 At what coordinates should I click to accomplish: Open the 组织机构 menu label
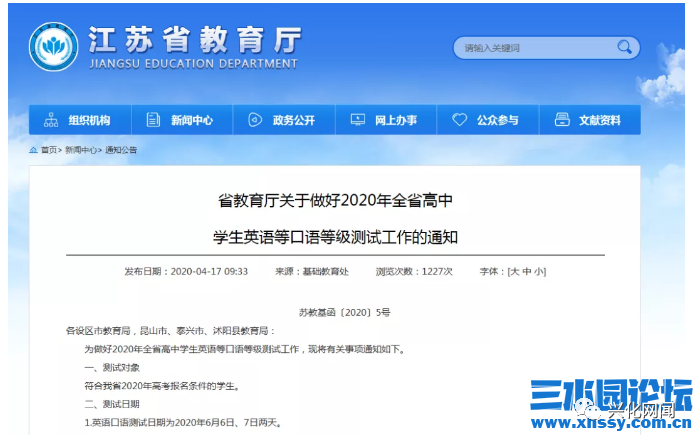[90, 120]
